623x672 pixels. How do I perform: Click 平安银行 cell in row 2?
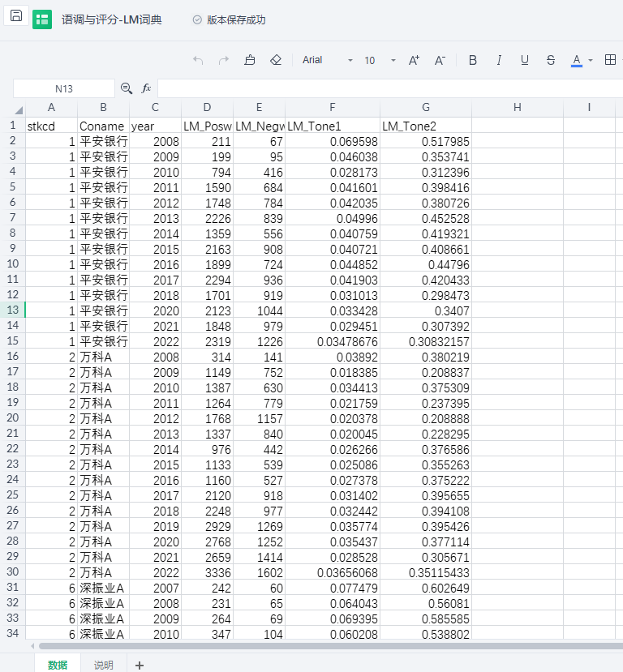(x=103, y=141)
